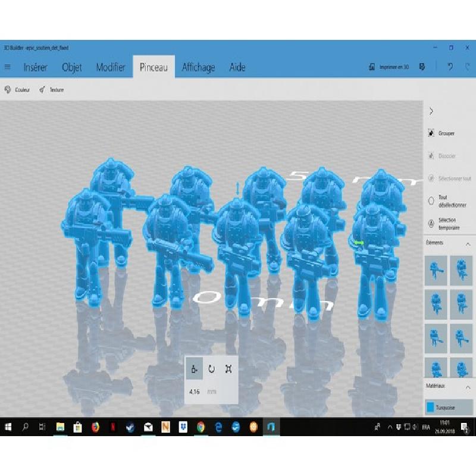Open Dropbox from taskbar

(x=183, y=427)
